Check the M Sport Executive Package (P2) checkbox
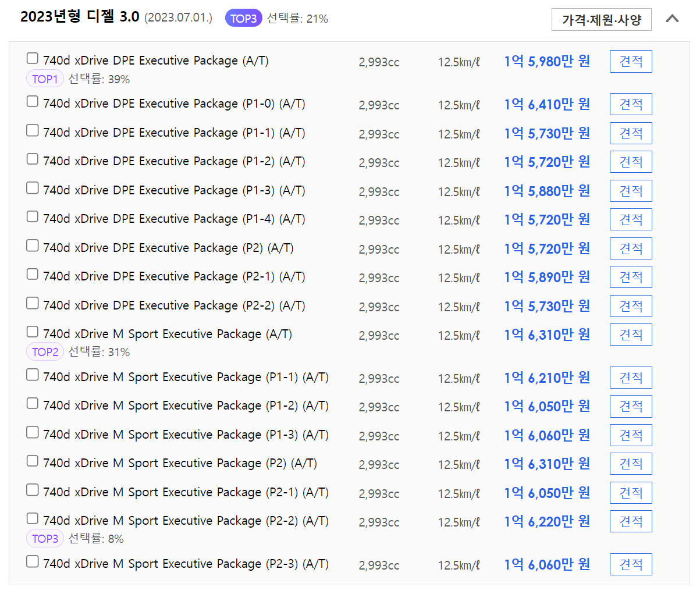 (x=33, y=461)
